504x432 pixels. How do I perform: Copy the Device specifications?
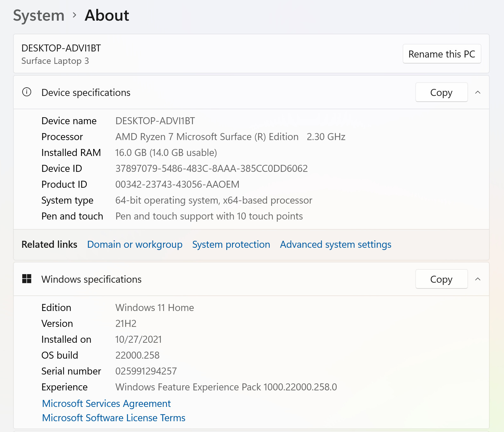click(x=441, y=92)
